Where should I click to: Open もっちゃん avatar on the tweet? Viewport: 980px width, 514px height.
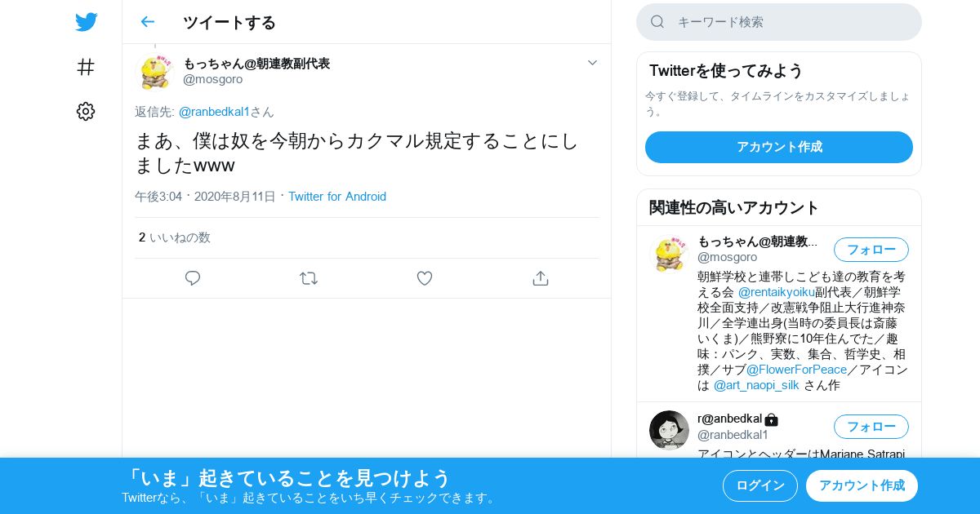tap(155, 71)
